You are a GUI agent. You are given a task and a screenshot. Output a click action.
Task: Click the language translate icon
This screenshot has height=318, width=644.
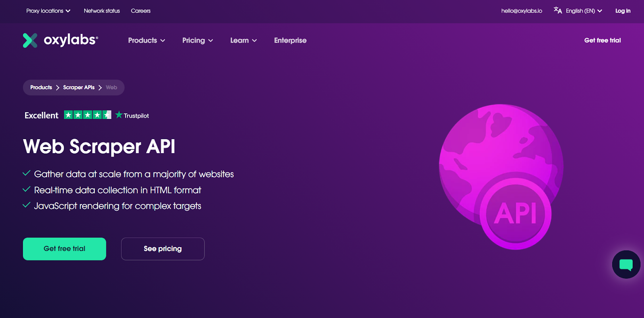(558, 10)
